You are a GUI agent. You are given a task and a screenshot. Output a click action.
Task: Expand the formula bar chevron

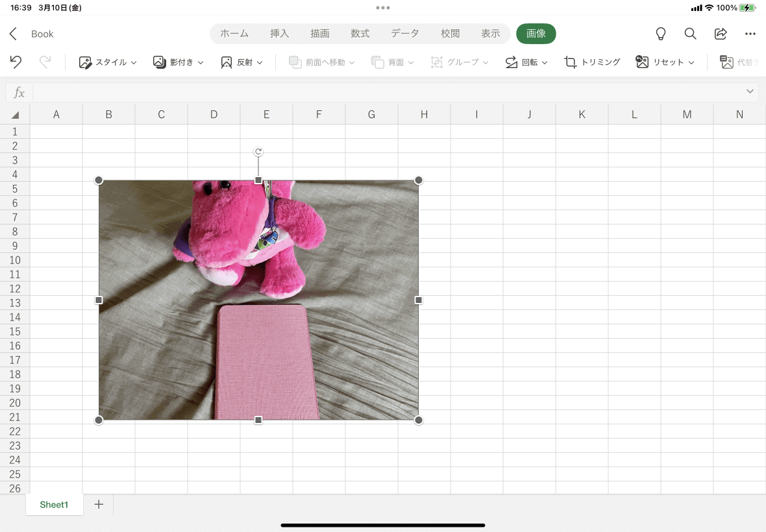(x=750, y=91)
